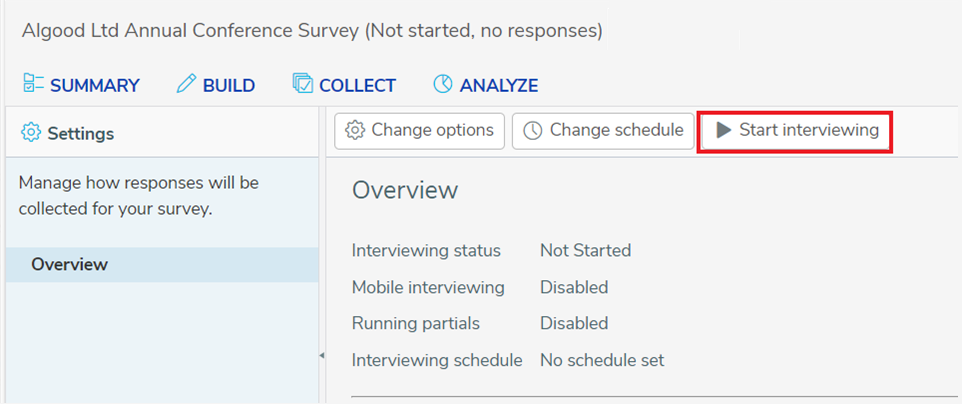The height and width of the screenshot is (404, 962).
Task: Click the Analyze pie chart icon
Action: pos(442,84)
